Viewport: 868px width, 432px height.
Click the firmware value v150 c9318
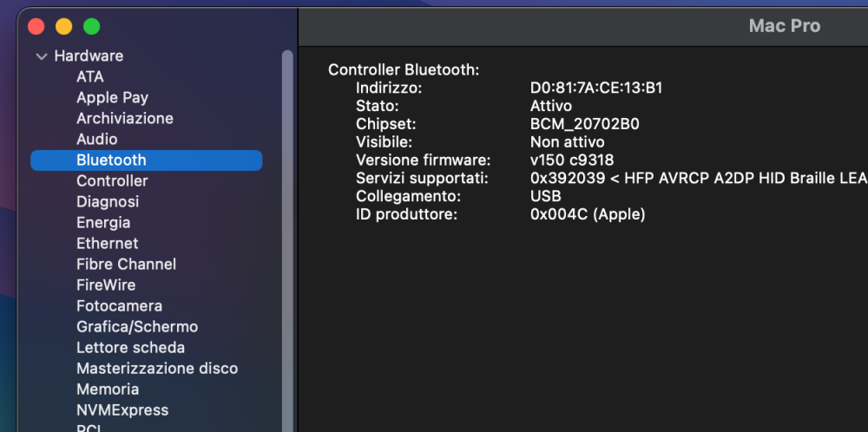pyautogui.click(x=572, y=160)
